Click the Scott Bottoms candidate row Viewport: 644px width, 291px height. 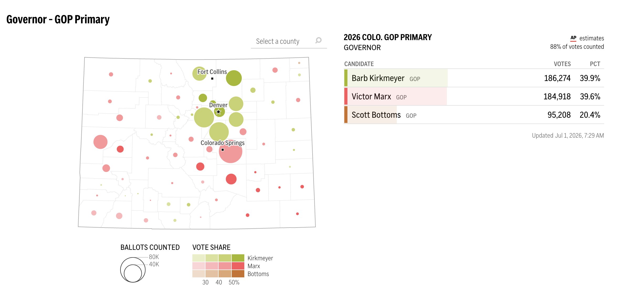point(474,115)
